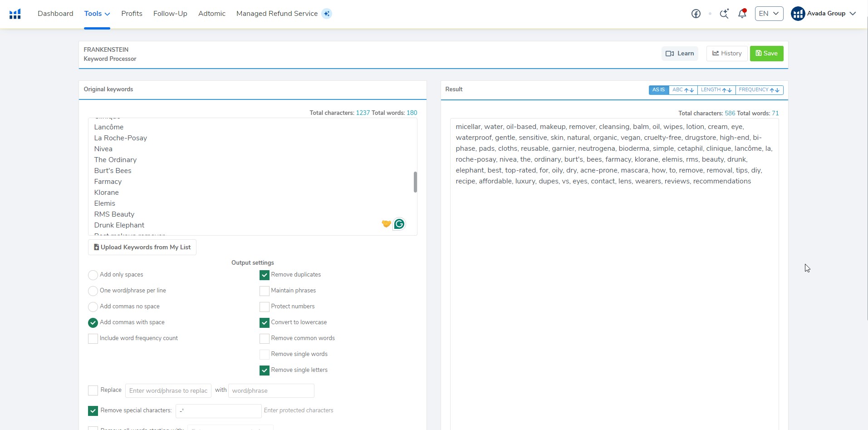Sort results alphabetically with ABC

[x=683, y=90]
